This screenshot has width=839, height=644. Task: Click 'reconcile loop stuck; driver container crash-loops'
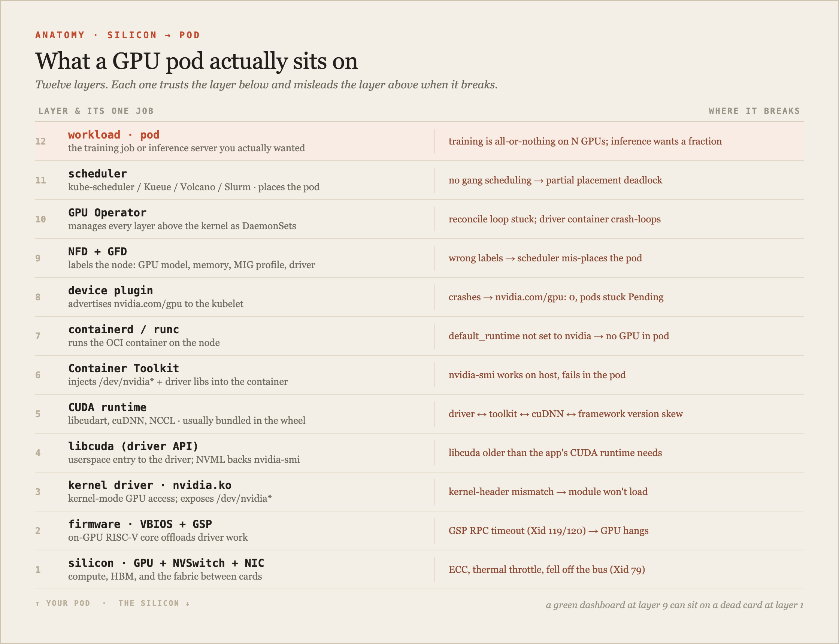554,219
